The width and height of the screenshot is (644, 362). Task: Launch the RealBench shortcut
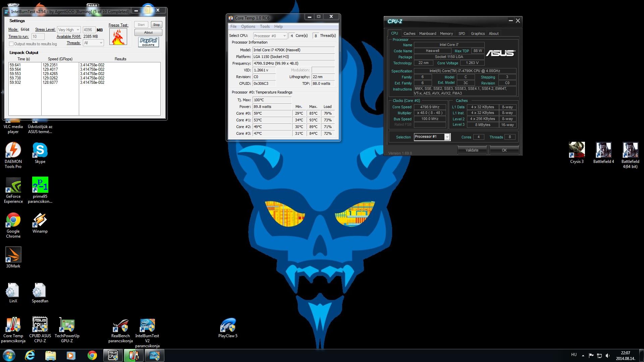(120, 330)
